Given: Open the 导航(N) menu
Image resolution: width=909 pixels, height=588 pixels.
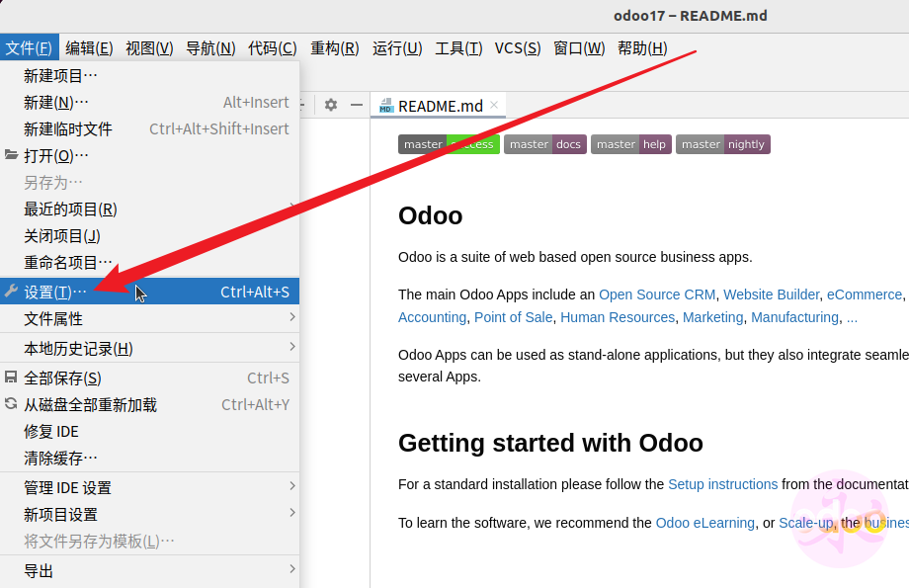Looking at the screenshot, I should [210, 48].
